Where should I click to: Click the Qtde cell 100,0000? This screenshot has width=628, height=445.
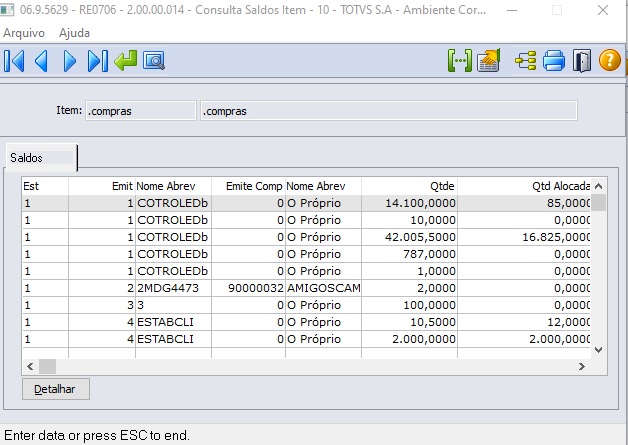tap(409, 305)
